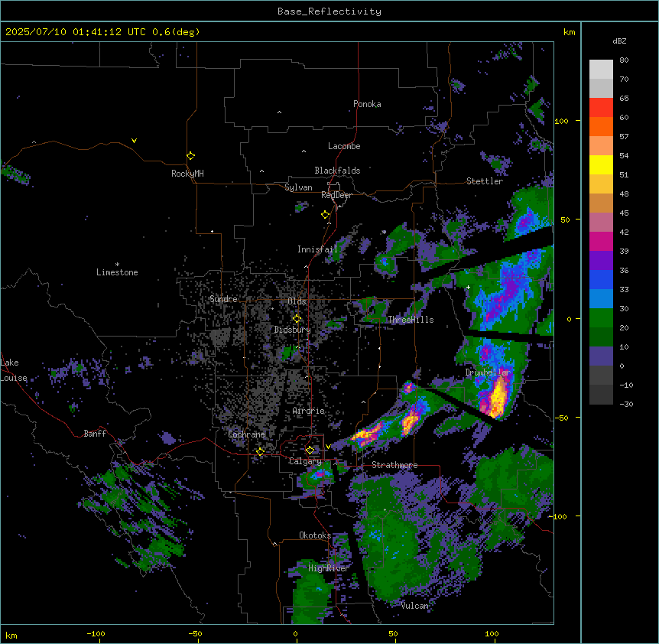Viewport: 659px width, 644px height.
Task: Click the yellow diamond marker above RockyMH
Action: 190,156
